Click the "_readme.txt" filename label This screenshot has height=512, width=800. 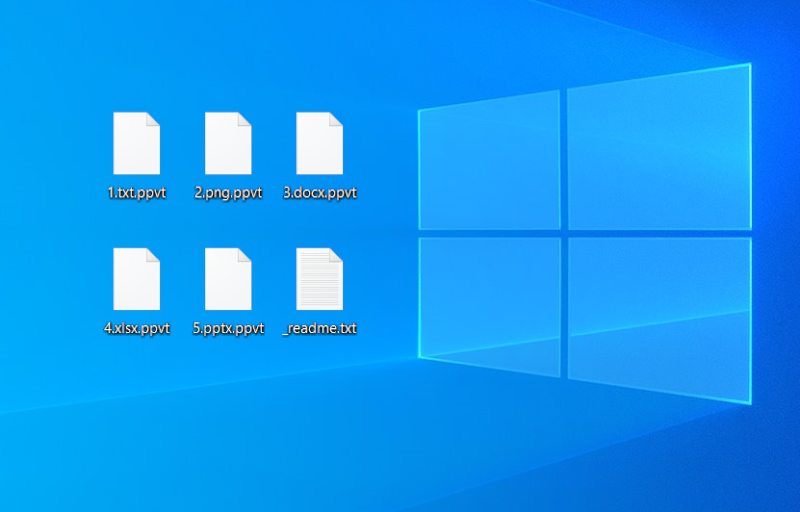(320, 328)
